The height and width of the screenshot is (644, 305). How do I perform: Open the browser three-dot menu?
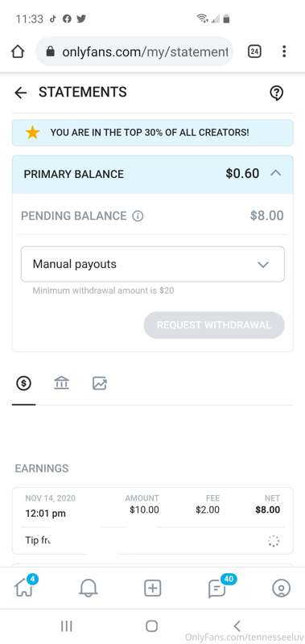tap(284, 52)
